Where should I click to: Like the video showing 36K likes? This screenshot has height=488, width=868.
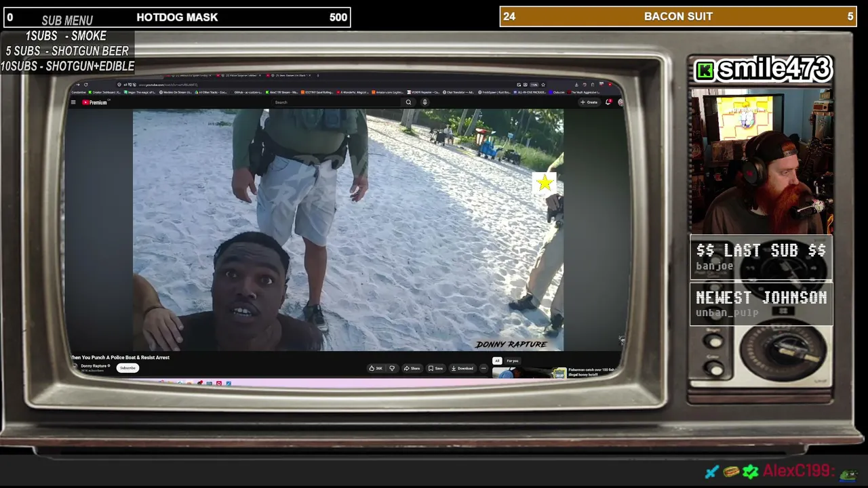pyautogui.click(x=376, y=368)
